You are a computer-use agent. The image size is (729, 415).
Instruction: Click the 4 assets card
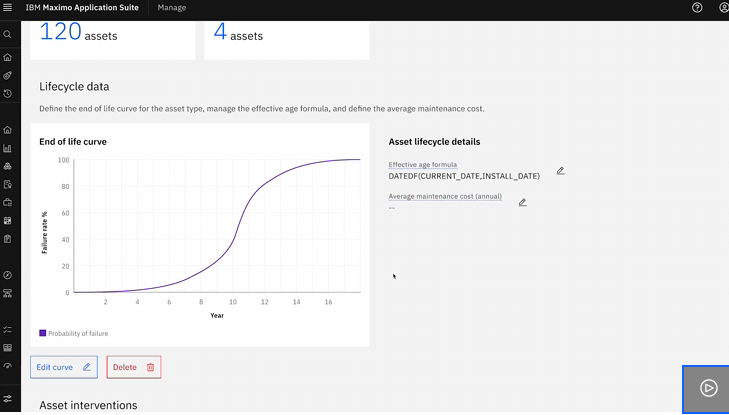pos(286,40)
